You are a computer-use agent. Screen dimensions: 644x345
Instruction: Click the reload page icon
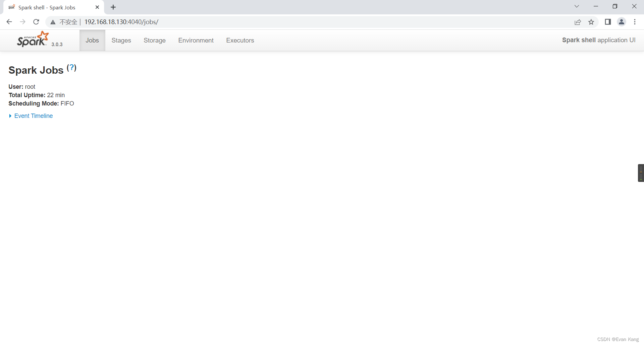click(x=36, y=22)
